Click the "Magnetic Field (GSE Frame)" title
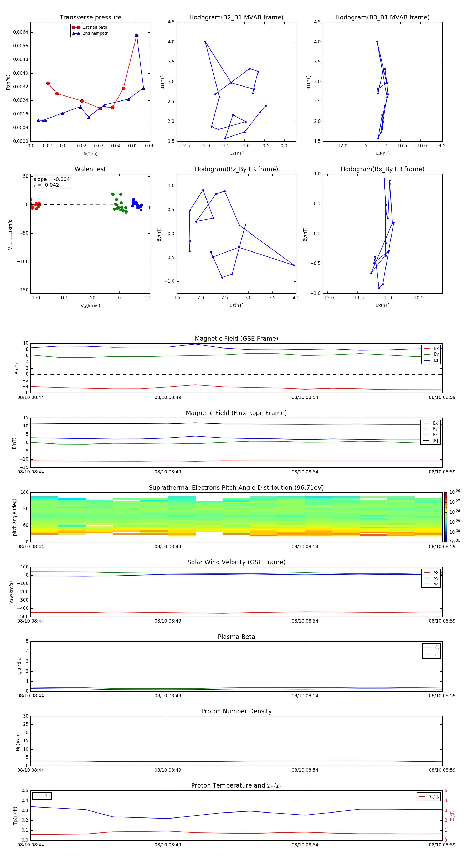 pos(236,339)
